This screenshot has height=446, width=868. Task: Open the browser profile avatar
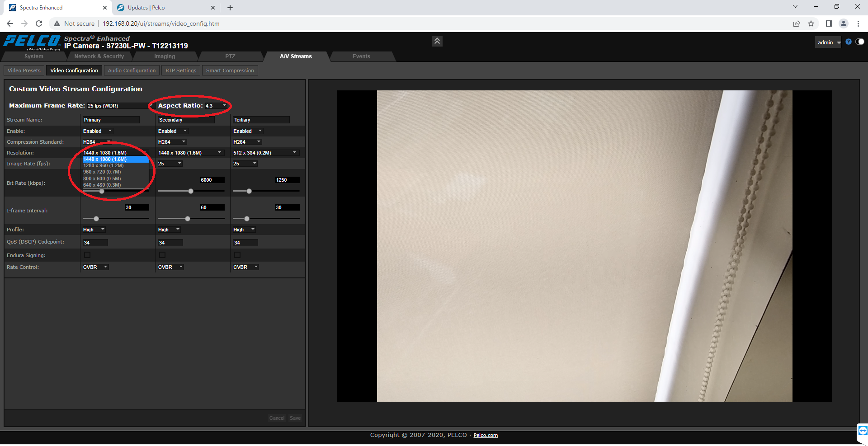coord(843,23)
